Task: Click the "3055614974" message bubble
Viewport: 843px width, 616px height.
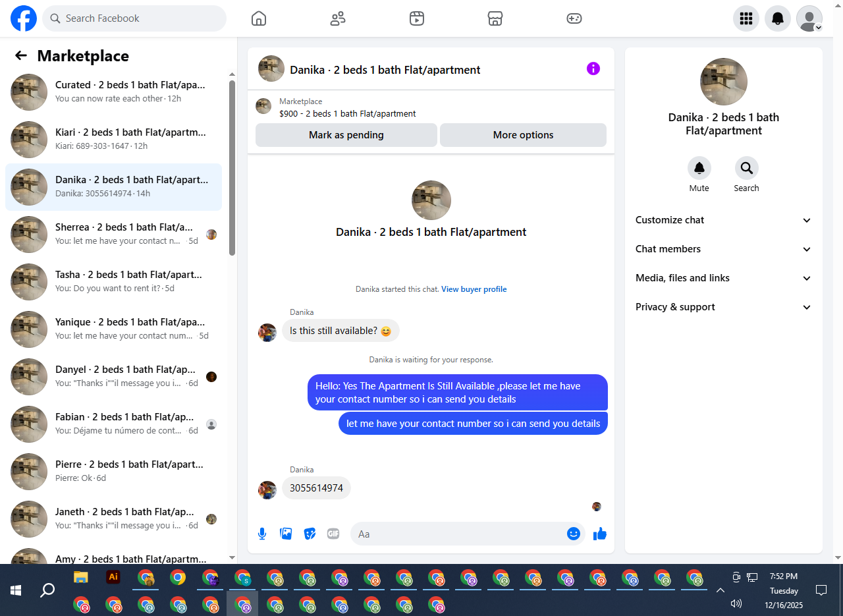Action: coord(316,488)
